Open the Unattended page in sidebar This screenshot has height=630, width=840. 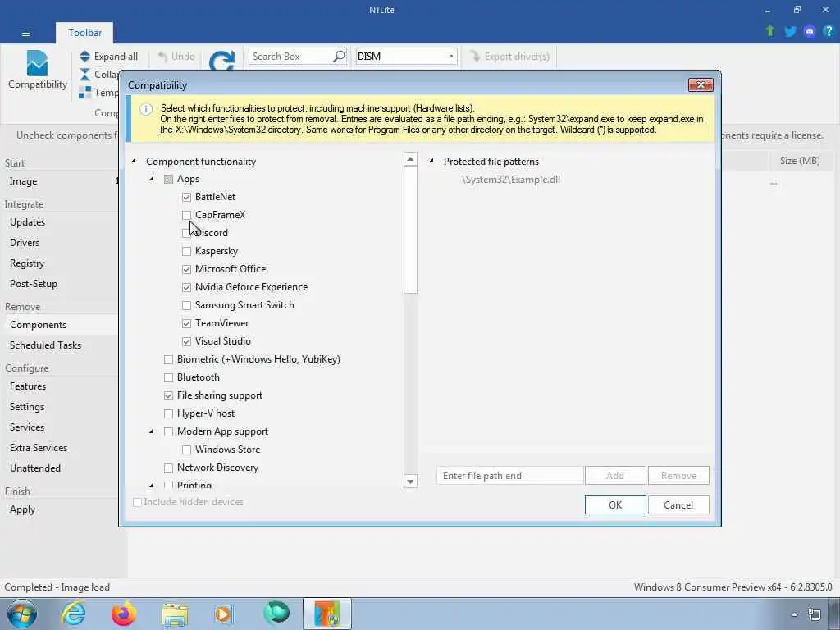pyautogui.click(x=34, y=468)
